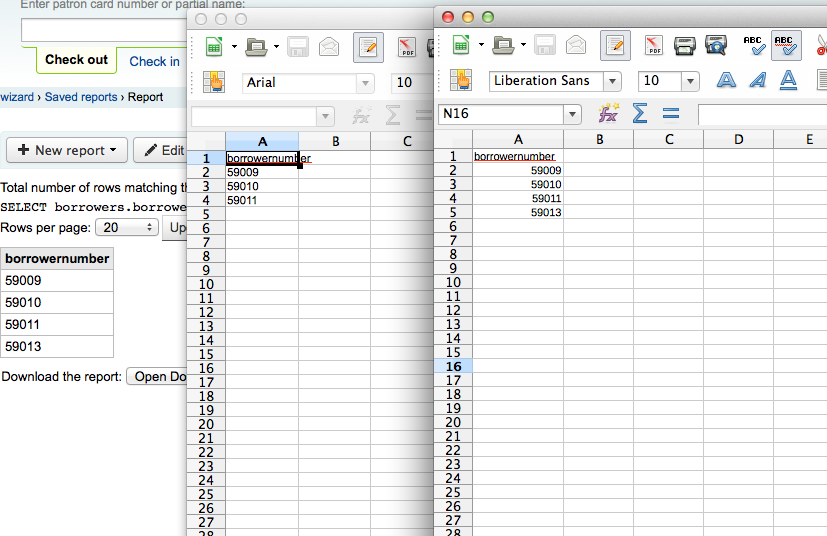
Task: Toggle AutoSpellcheck (ABC with red underline)
Action: (785, 45)
